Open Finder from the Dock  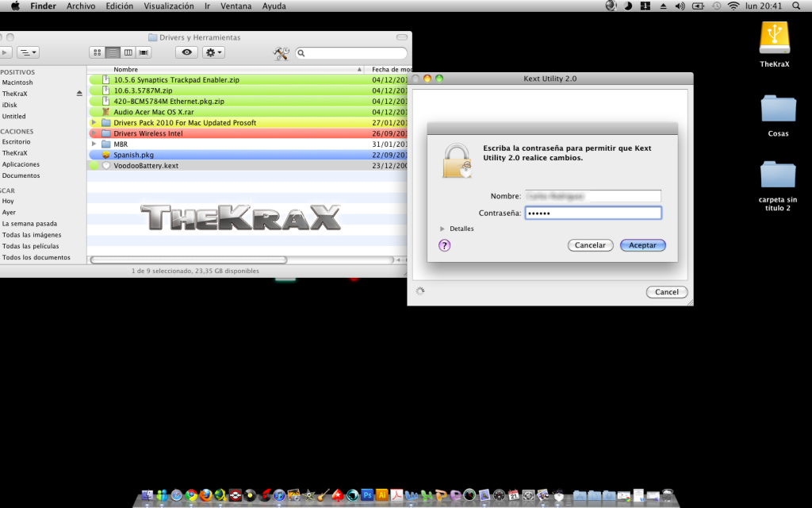(x=147, y=495)
